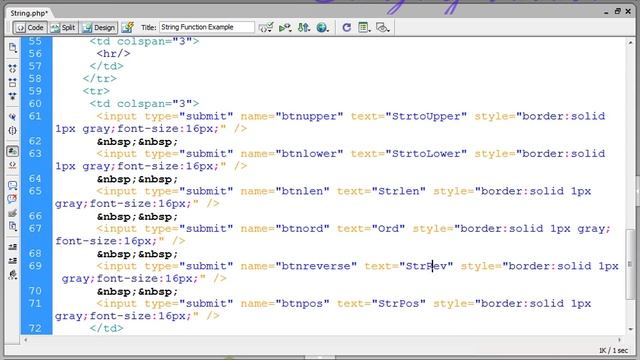Viewport: 640px width, 360px height.
Task: Open Preview in Browser globe menu
Action: point(322,27)
